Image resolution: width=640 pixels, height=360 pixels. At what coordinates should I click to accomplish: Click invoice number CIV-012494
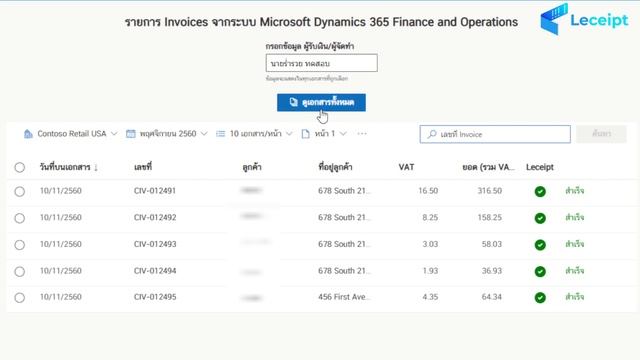pos(155,271)
